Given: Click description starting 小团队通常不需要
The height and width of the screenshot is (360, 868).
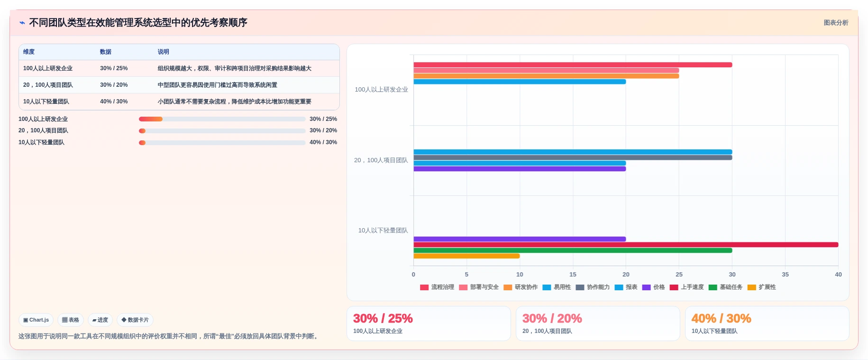Looking at the screenshot, I should coord(235,102).
